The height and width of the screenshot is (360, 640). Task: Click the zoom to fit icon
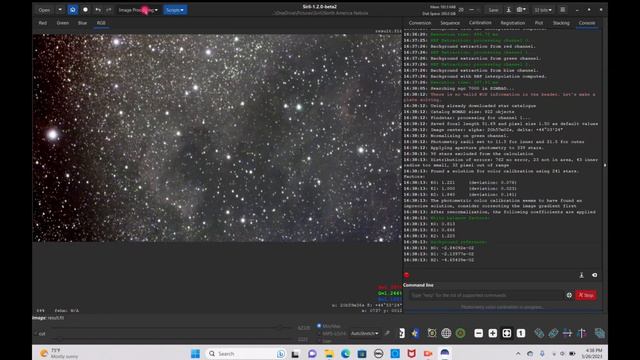[x=507, y=333]
